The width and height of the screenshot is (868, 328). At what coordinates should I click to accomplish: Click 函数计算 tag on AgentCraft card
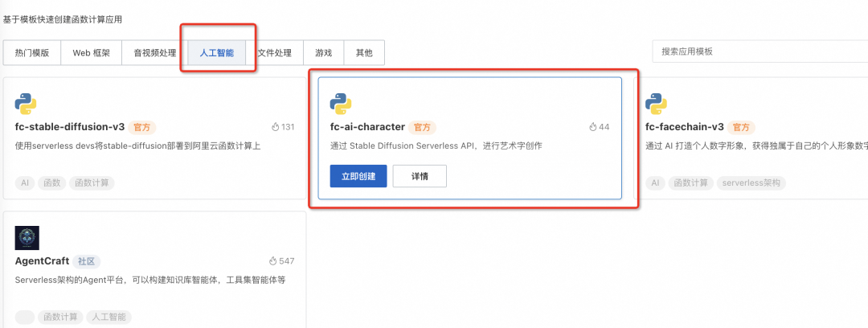click(60, 318)
